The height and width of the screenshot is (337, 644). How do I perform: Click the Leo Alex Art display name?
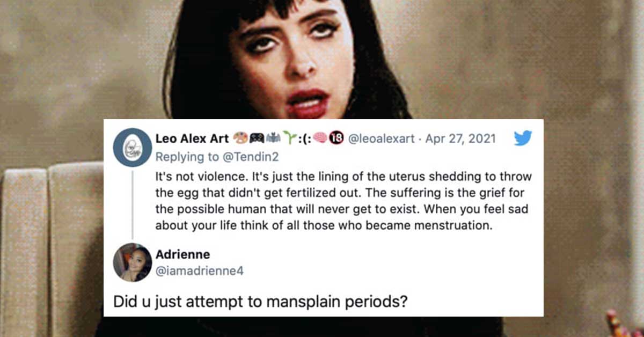[x=192, y=139]
